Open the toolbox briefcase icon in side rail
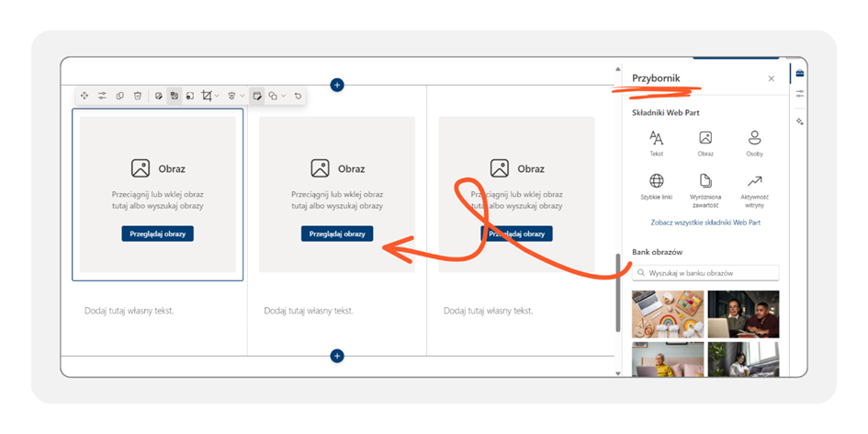This screenshot has width=868, height=434. (x=799, y=74)
